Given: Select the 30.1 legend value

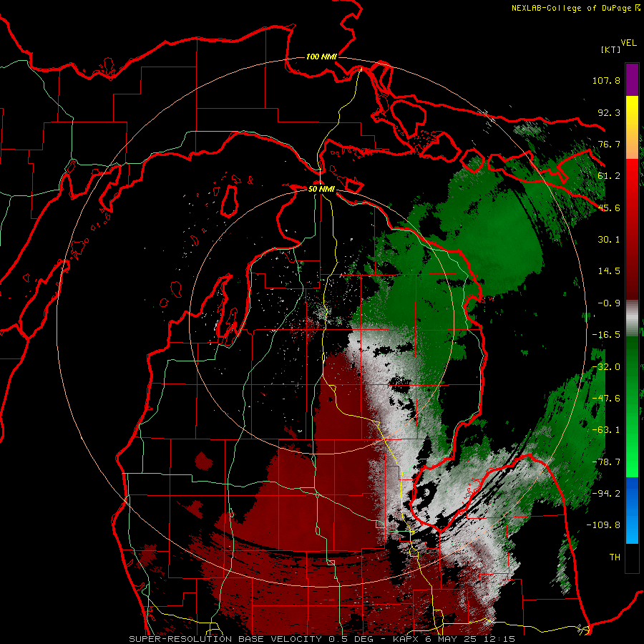Looking at the screenshot, I should click(x=609, y=240).
